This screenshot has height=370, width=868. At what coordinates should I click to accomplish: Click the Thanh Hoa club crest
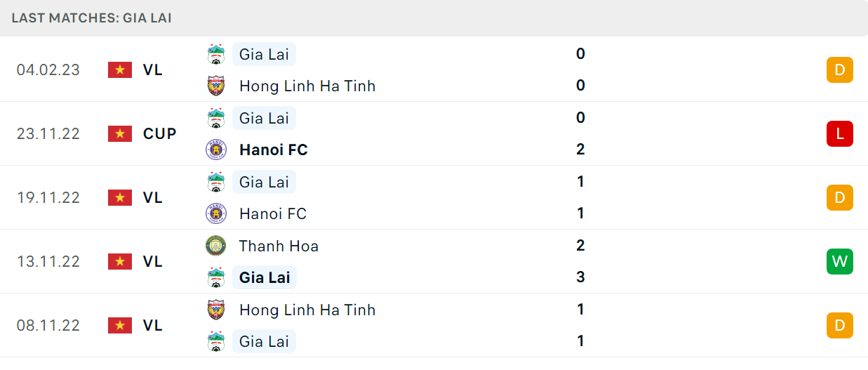(x=215, y=246)
